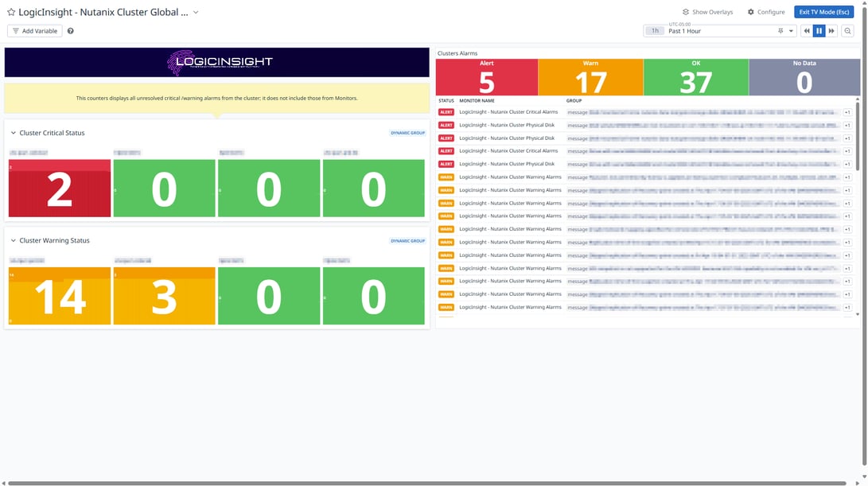Screen dimensions: 868x486
Task: Click the Clusters Alarms widget title
Action: pyautogui.click(x=457, y=53)
